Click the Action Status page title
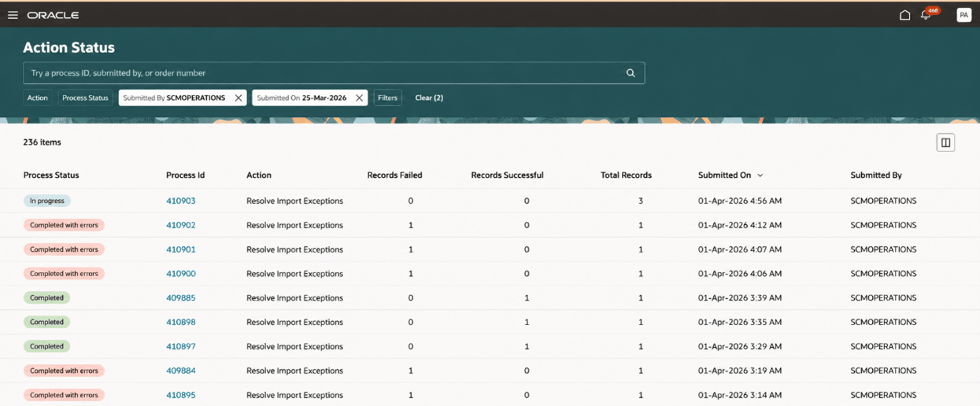Image resolution: width=980 pixels, height=406 pixels. pos(69,47)
